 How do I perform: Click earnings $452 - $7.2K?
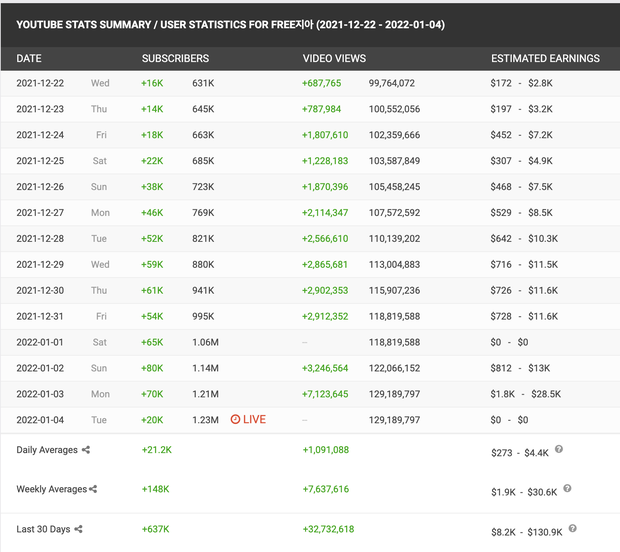click(522, 135)
